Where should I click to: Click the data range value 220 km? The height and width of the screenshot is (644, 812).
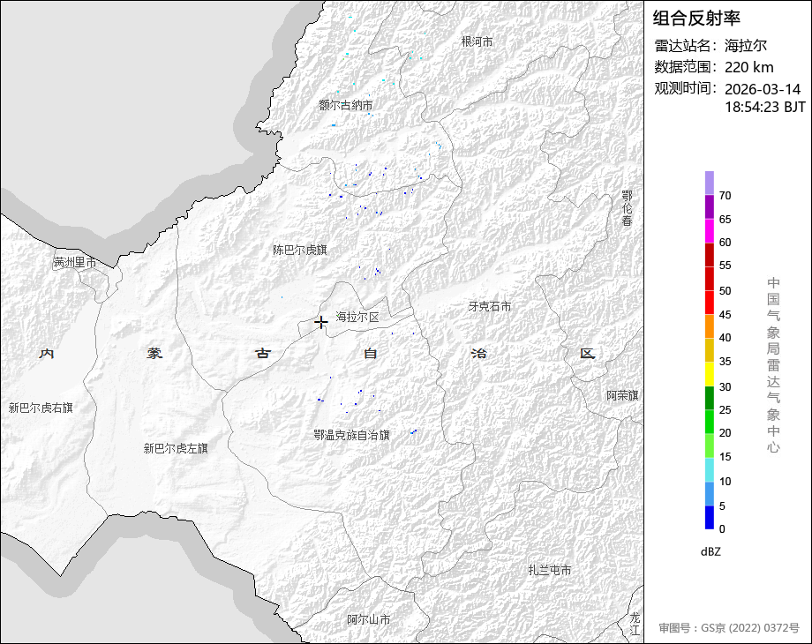pyautogui.click(x=748, y=67)
